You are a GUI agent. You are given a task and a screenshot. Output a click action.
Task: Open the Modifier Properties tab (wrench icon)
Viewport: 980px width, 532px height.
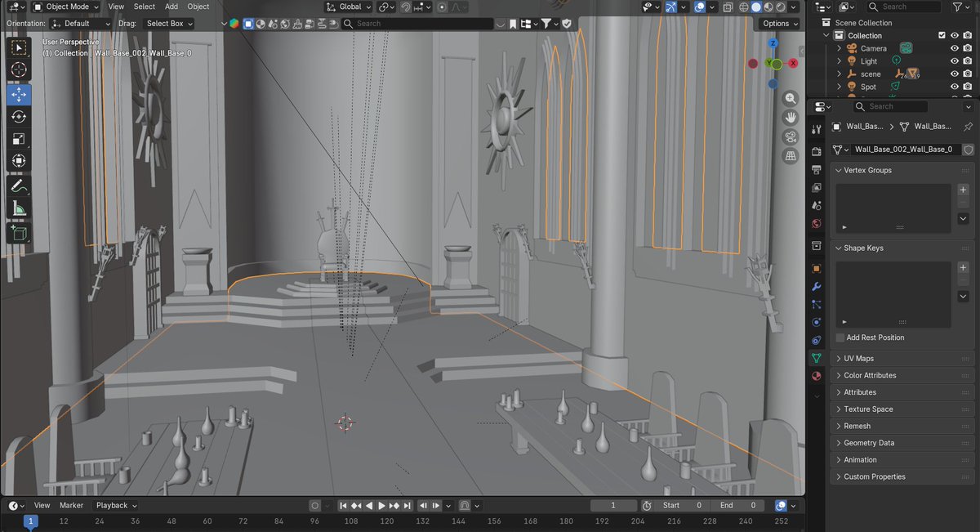click(x=816, y=286)
